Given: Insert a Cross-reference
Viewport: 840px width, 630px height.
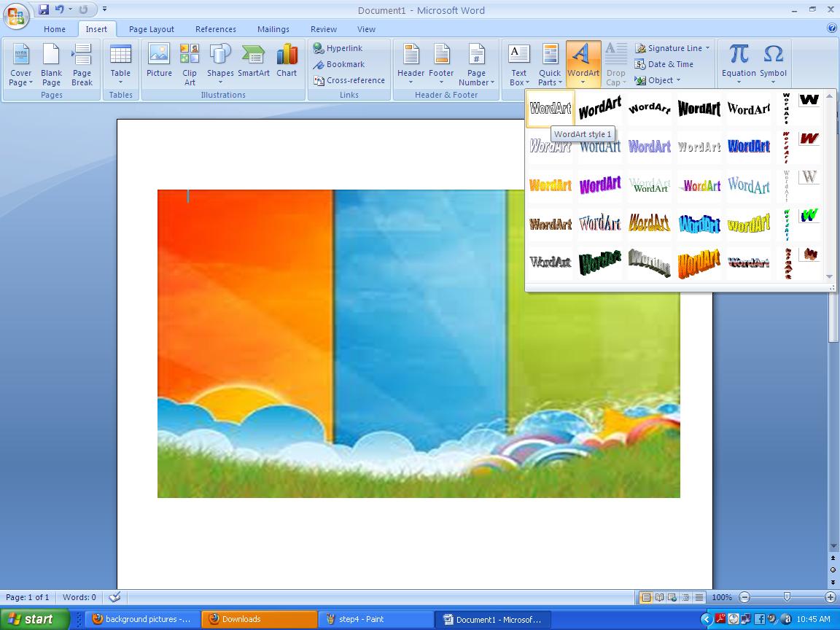Looking at the screenshot, I should click(x=349, y=80).
